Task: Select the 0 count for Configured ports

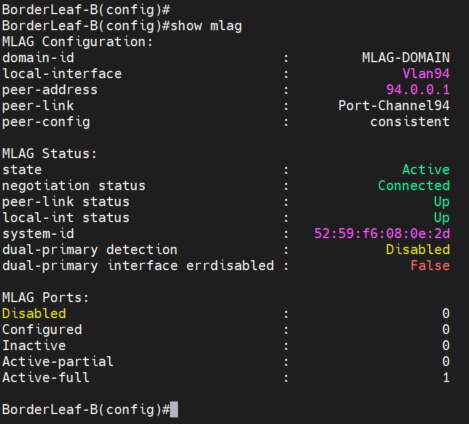Action: point(446,329)
